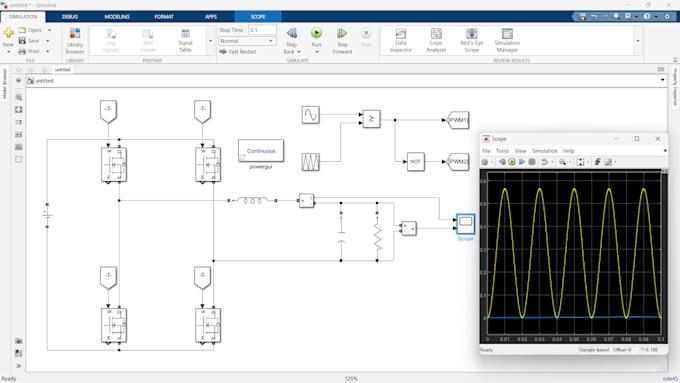Screen dimensions: 680x383
Task: Click Scale axes icon in Scope toolbar
Action: pyautogui.click(x=580, y=162)
